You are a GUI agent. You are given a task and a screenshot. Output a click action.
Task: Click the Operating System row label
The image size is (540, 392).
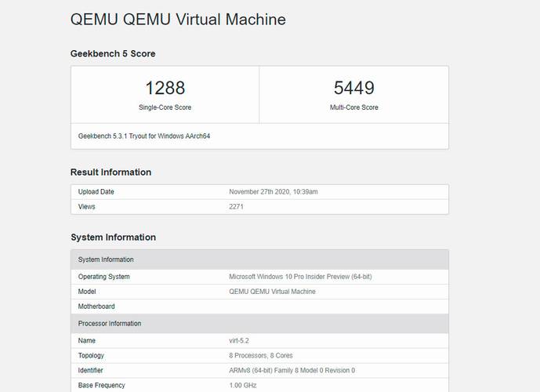pyautogui.click(x=103, y=277)
